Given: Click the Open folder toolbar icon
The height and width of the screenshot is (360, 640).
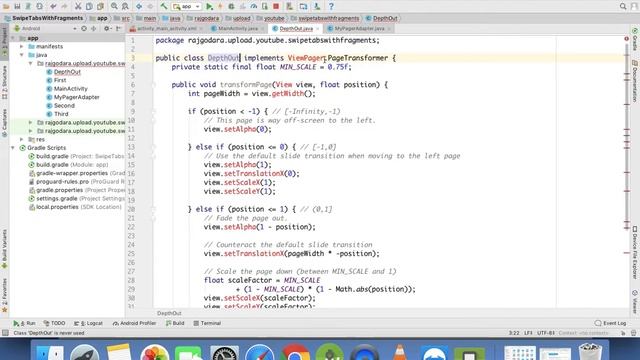Looking at the screenshot, I should (6, 6).
